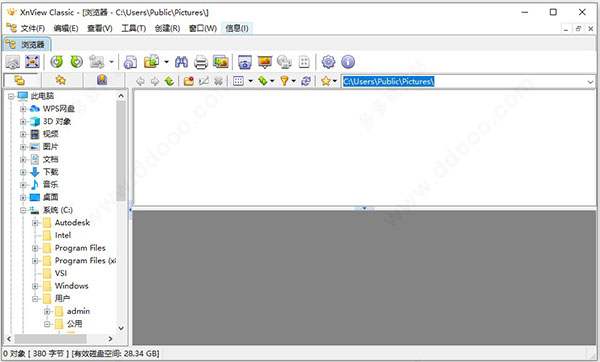
Task: Go forward with the right arrow icon
Action: [155, 81]
